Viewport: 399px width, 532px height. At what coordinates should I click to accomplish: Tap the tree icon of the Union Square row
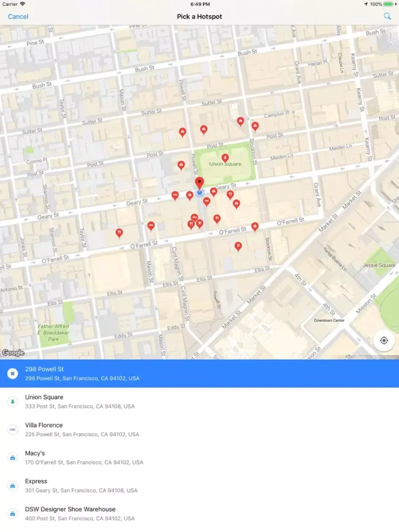[x=13, y=401]
